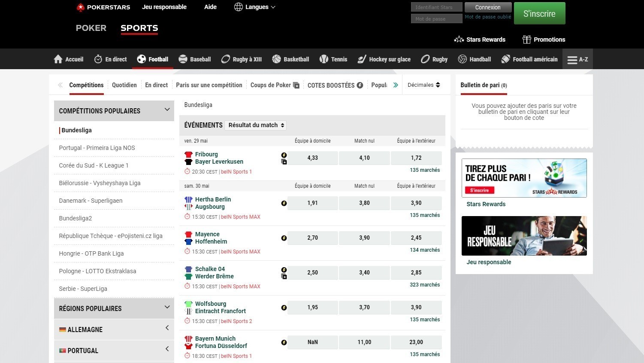Click the Stars Rewards star icon
This screenshot has height=363, width=644.
pyautogui.click(x=459, y=40)
